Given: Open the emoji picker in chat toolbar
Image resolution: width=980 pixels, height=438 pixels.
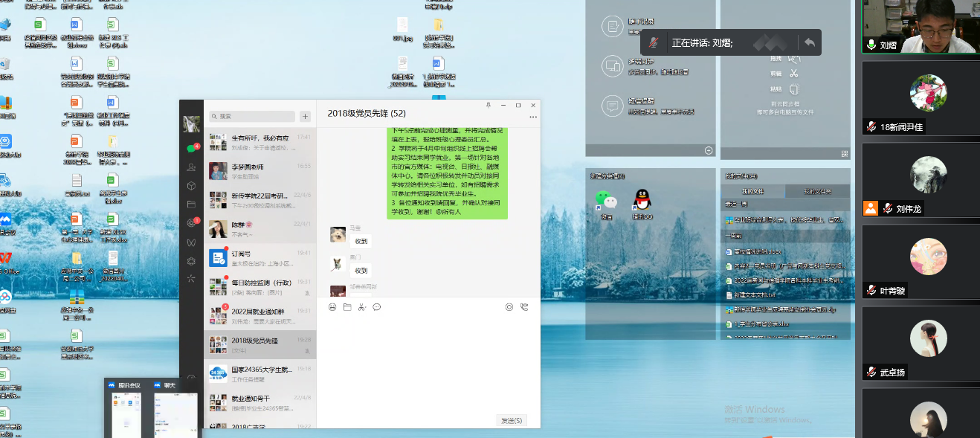Looking at the screenshot, I should pyautogui.click(x=332, y=307).
